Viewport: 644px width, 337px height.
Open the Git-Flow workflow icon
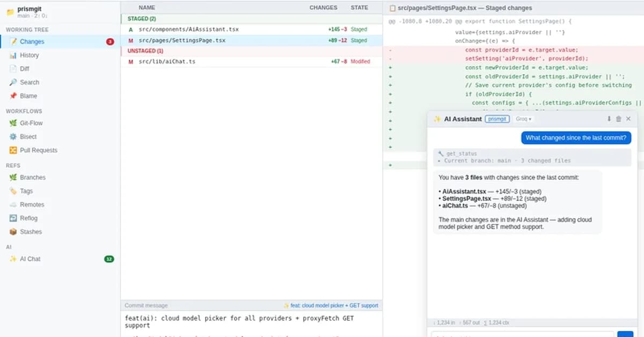[x=13, y=123]
